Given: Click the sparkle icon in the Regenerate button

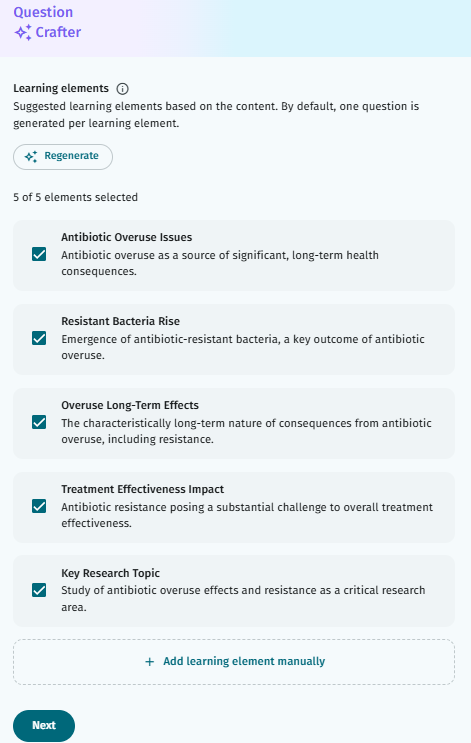Looking at the screenshot, I should 31,156.
